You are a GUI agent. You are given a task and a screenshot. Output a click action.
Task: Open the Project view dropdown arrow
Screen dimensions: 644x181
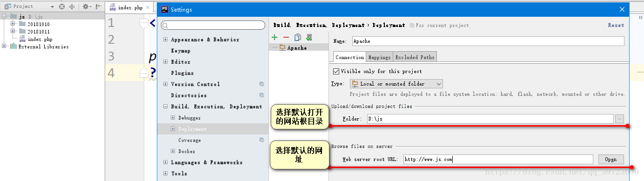(52, 7)
